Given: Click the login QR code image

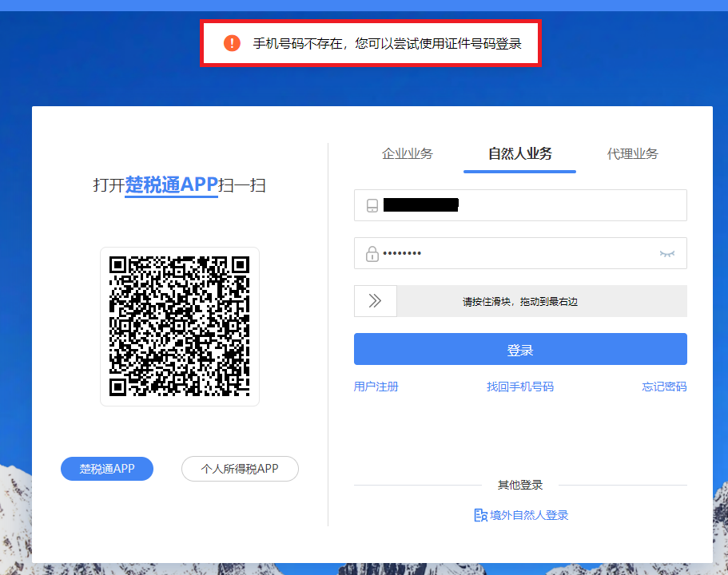Looking at the screenshot, I should (x=180, y=327).
